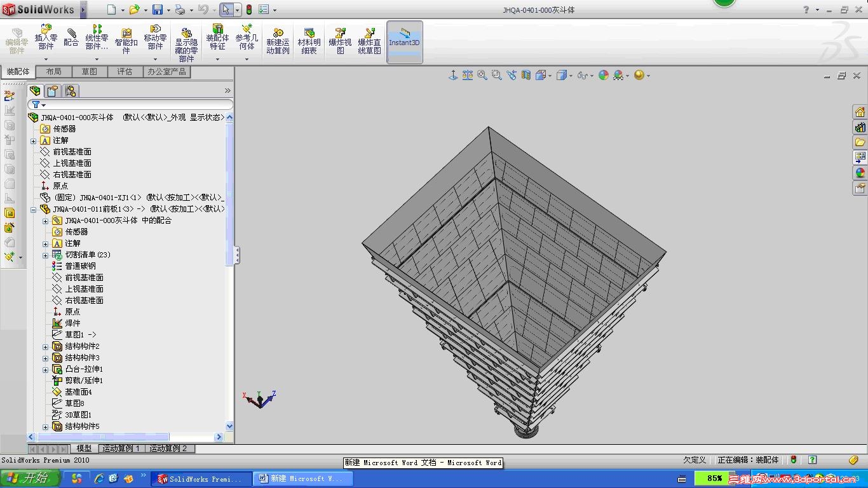Click the New document icon

coord(112,10)
